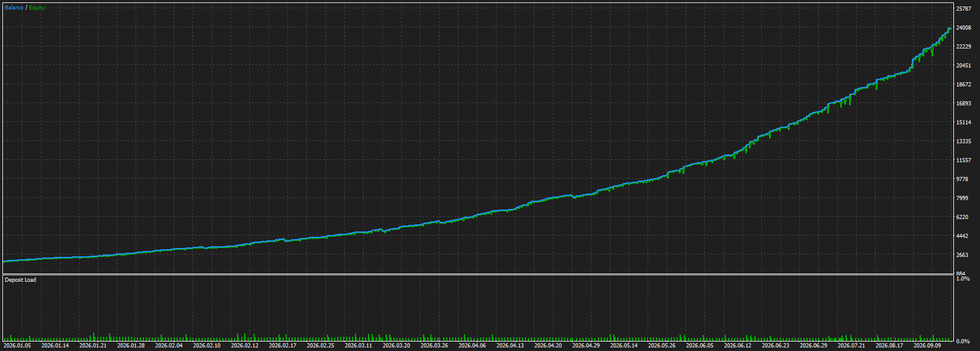Click the 16893 axis value
This screenshot has width=980, height=351.
[x=963, y=104]
